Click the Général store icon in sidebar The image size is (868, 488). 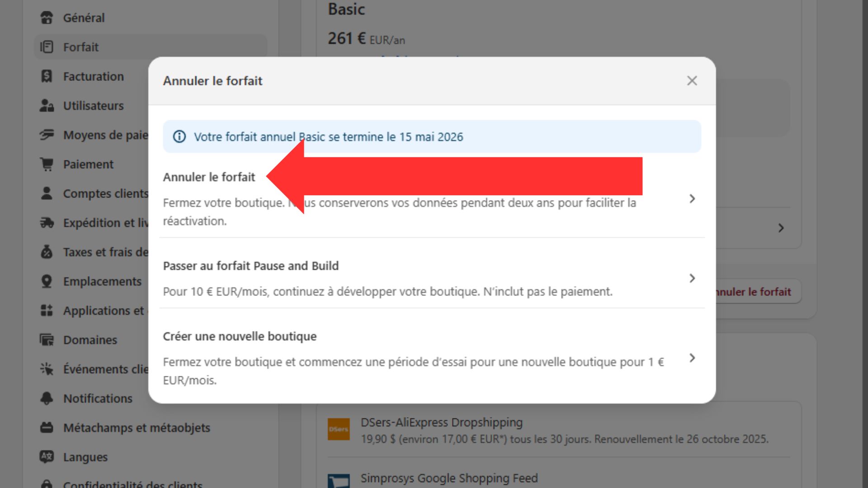click(47, 18)
